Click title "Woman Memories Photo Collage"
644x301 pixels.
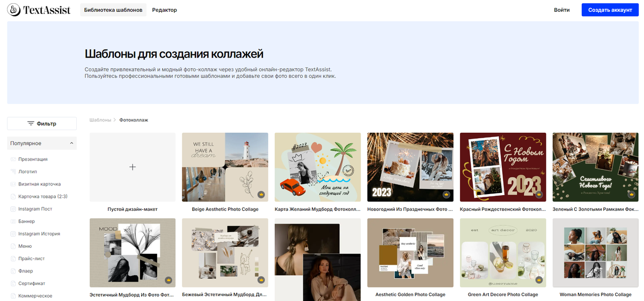(x=596, y=295)
